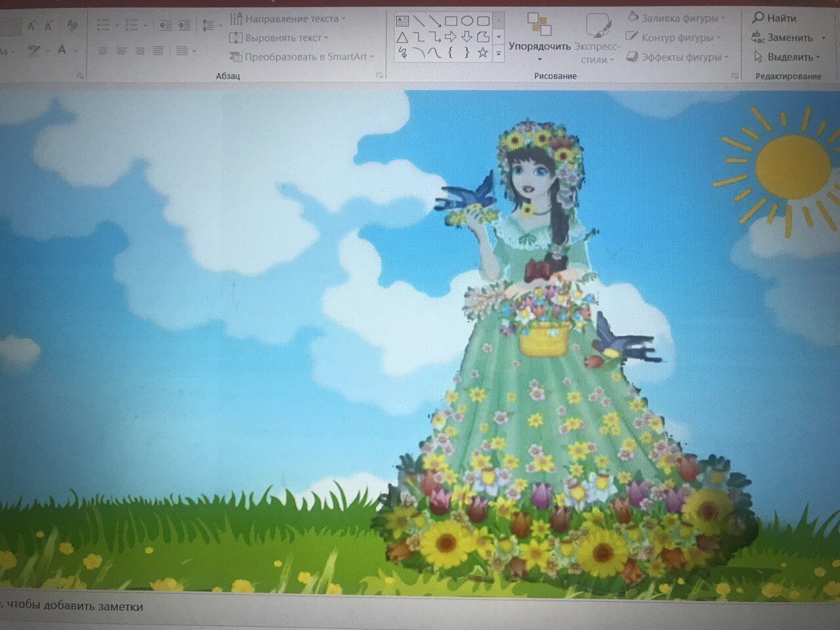
Task: Select the rectangle shape in the gallery
Action: [x=451, y=21]
